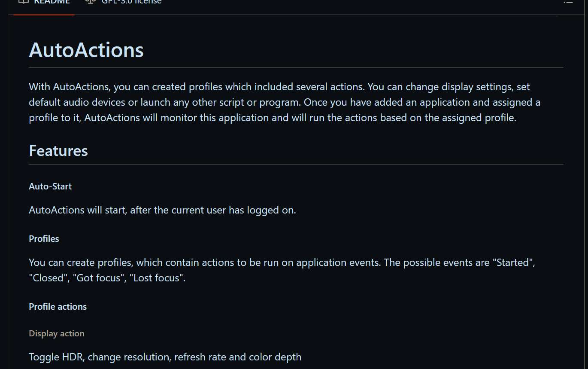Click the book icon beside README

pyautogui.click(x=24, y=2)
